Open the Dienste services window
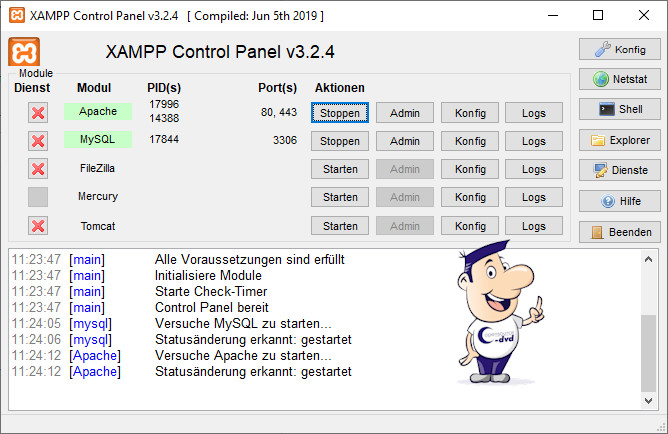Screen dimensions: 668x434 (x=619, y=171)
